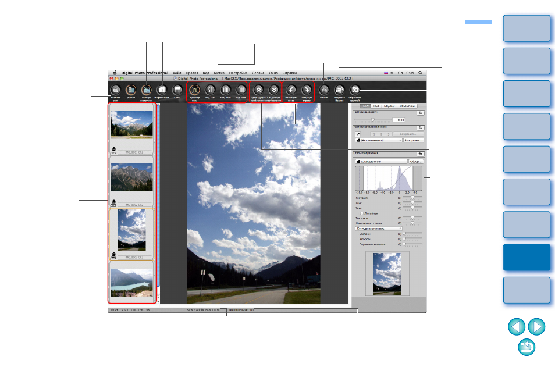Image resolution: width=555 pixels, height=392 pixels.
Task: Select the 200% view icon
Action: pos(241,90)
